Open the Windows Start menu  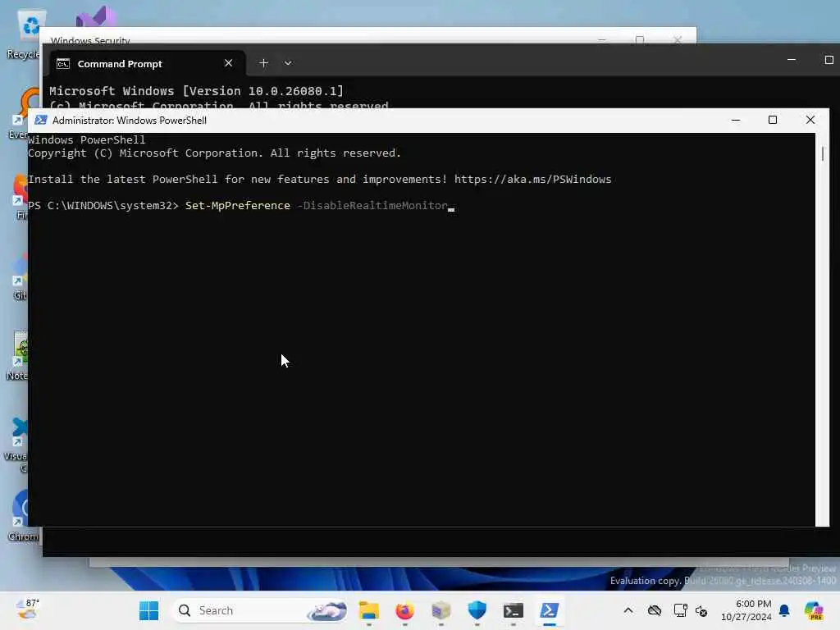coord(148,610)
